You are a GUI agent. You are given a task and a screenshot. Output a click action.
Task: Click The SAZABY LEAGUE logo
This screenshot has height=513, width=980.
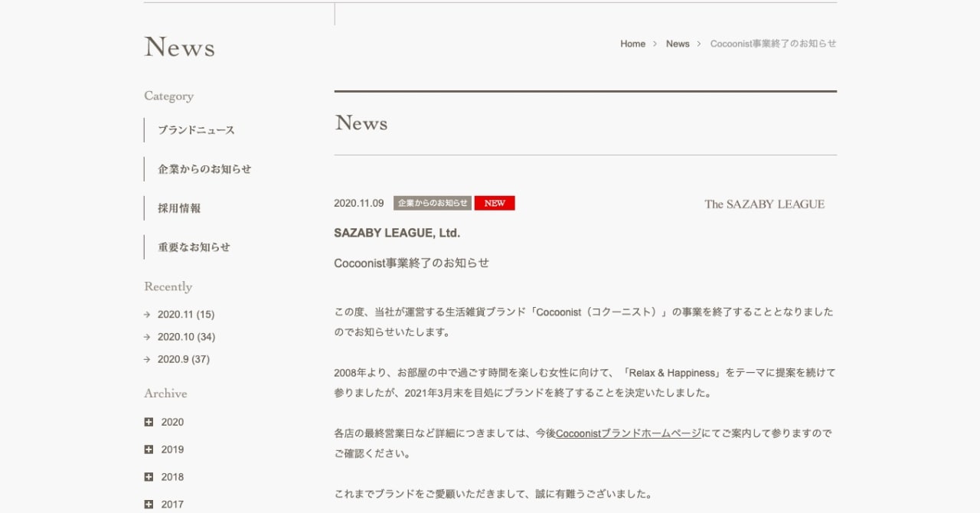click(x=764, y=204)
